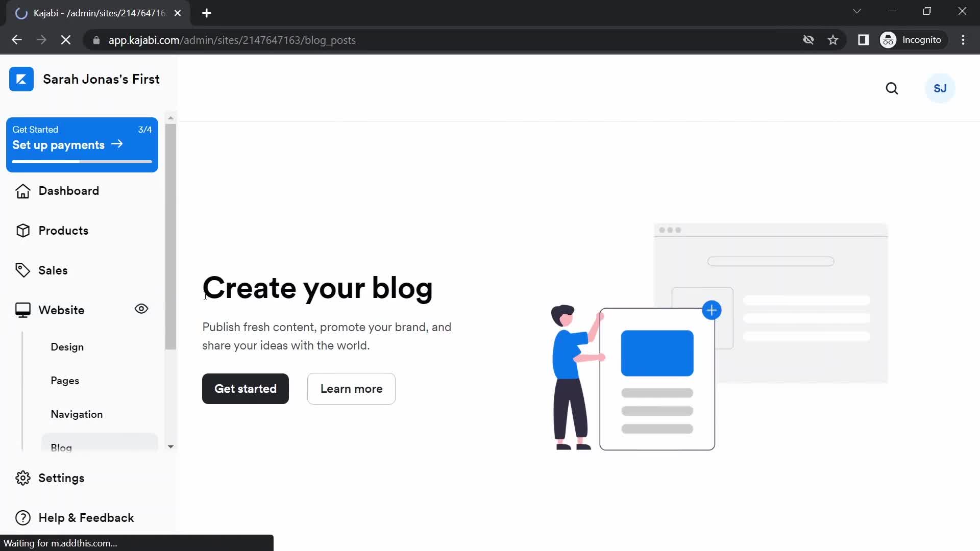
Task: Select the Design menu item
Action: tap(67, 346)
